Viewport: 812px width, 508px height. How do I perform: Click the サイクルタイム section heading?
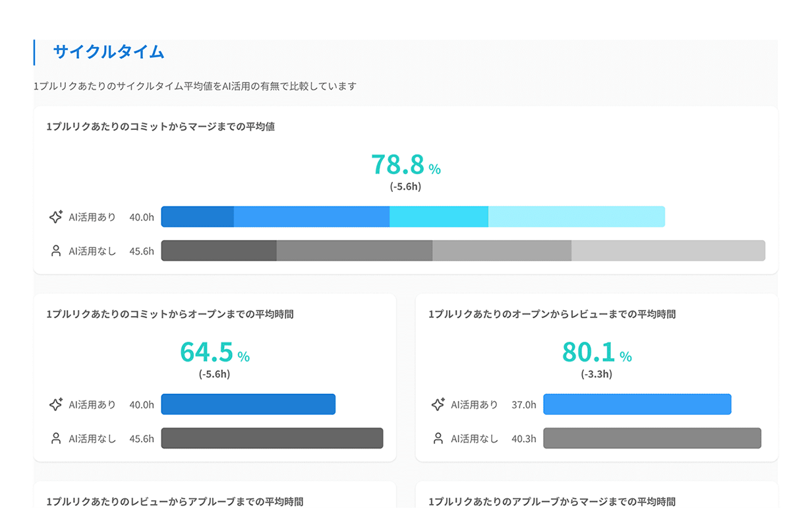tap(109, 52)
